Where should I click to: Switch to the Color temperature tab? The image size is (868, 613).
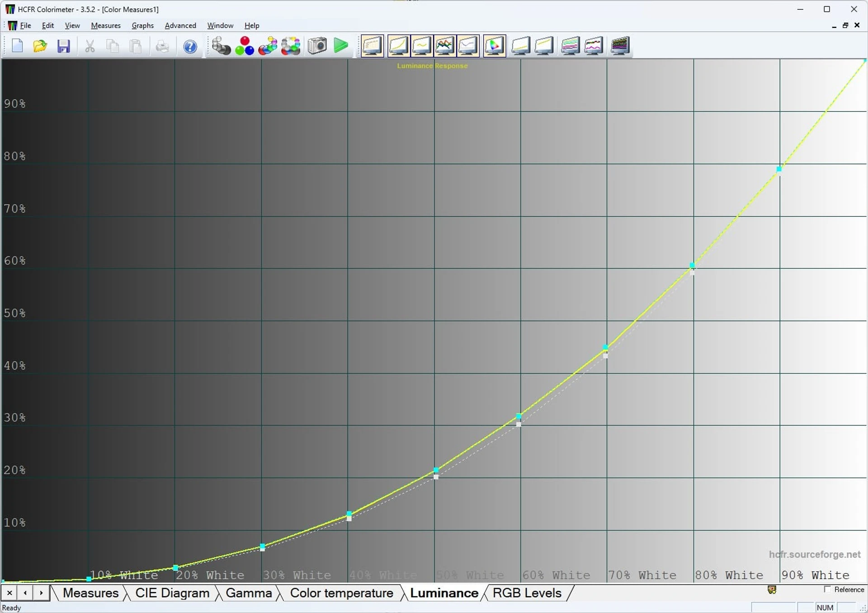click(x=341, y=593)
